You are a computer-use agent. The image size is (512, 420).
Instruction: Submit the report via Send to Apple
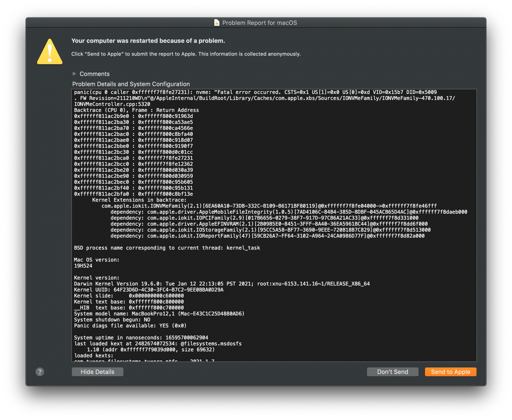tap(451, 372)
